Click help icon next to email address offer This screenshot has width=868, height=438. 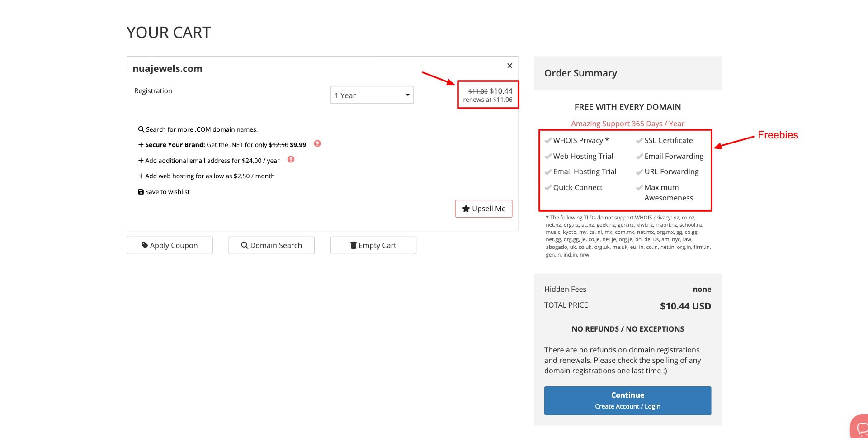pos(291,160)
